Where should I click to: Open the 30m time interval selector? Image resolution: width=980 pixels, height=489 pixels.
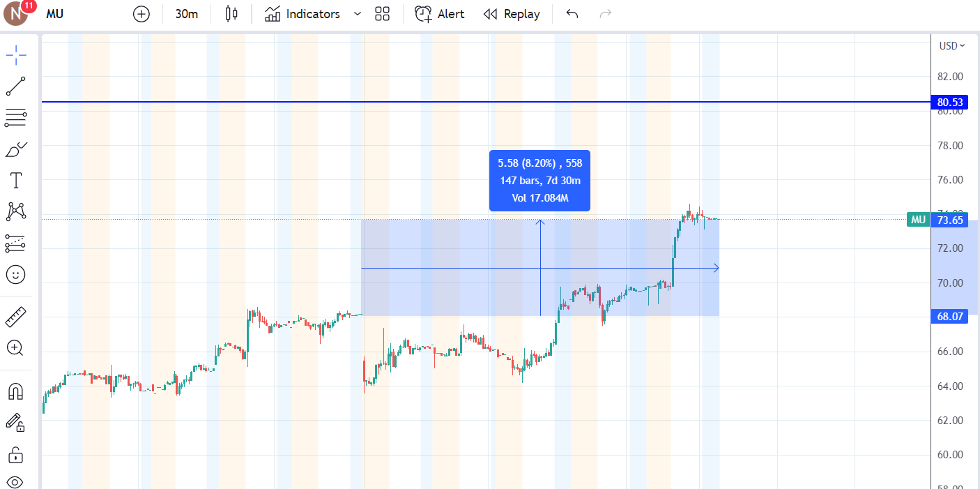(186, 14)
